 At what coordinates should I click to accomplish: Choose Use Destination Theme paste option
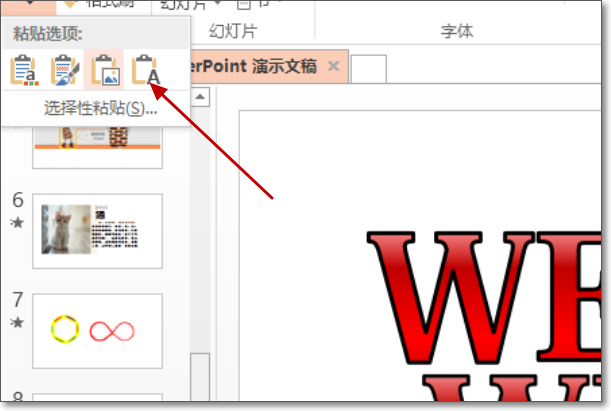coord(24,70)
